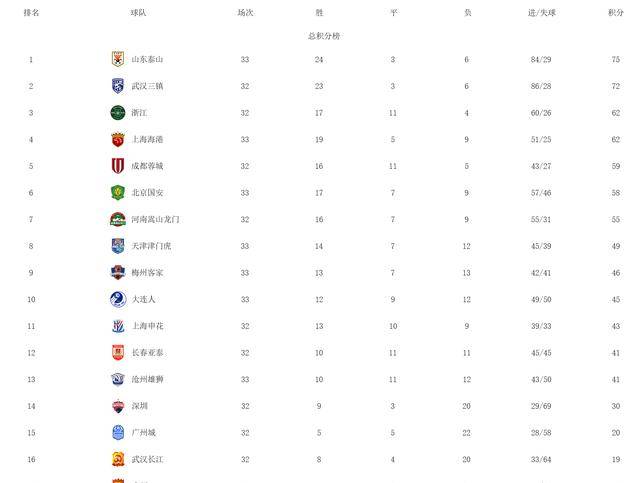Select the 总积分榜 heading
The height and width of the screenshot is (483, 640).
323,36
